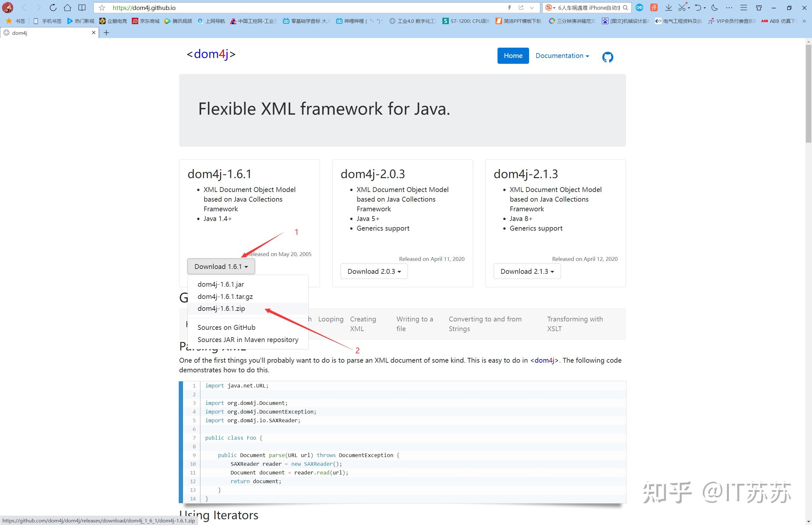Open the GitHub octocat icon link

607,57
